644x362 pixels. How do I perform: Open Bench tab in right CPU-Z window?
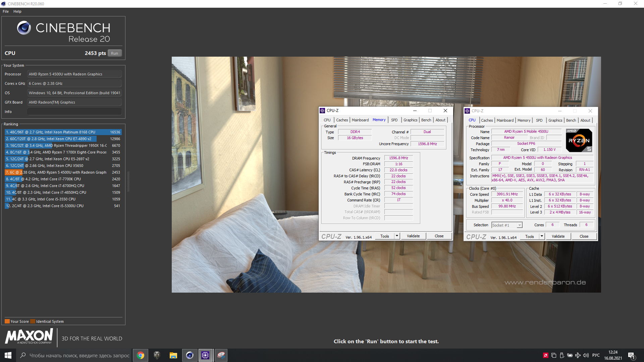tap(571, 120)
